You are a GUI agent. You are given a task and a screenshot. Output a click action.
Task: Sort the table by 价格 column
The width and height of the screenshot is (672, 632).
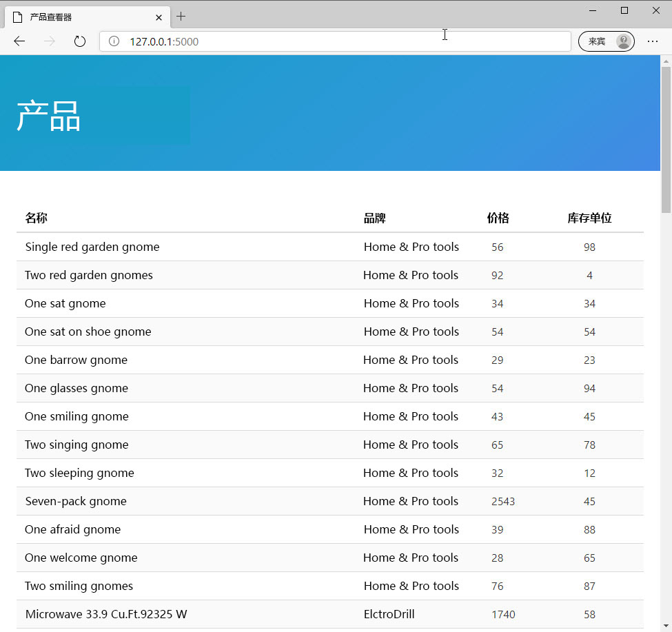[x=498, y=218]
